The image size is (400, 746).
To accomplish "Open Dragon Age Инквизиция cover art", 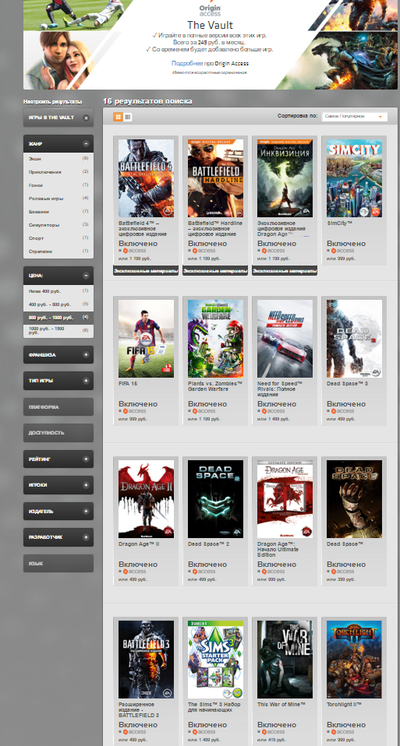I will [285, 178].
